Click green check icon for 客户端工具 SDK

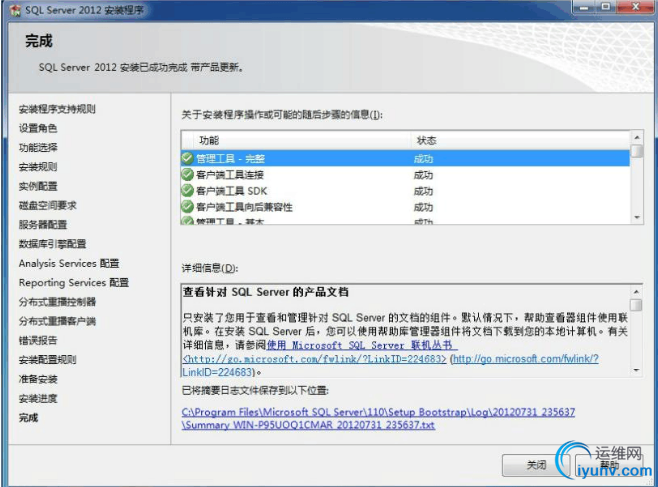pyautogui.click(x=187, y=190)
